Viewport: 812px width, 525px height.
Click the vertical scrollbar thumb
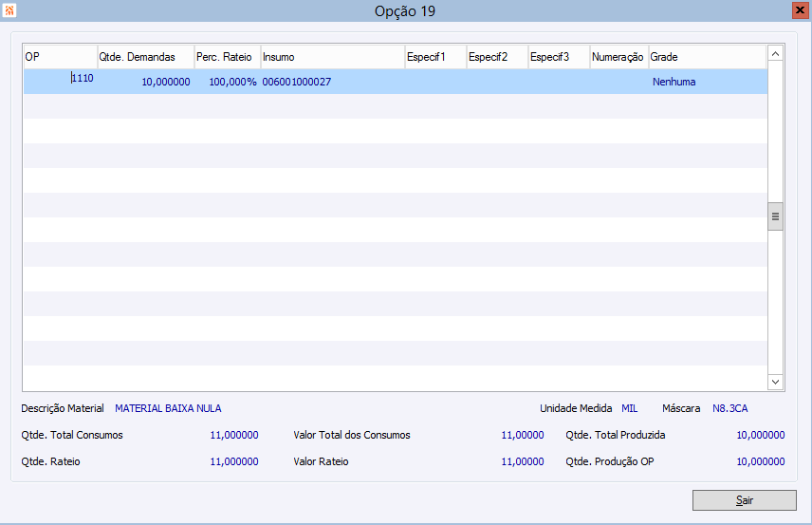coord(775,216)
